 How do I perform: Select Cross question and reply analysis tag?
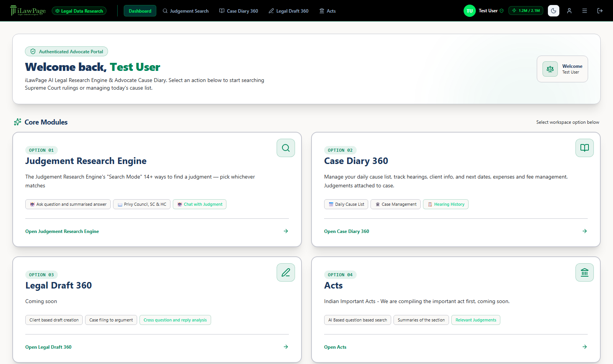click(x=175, y=320)
